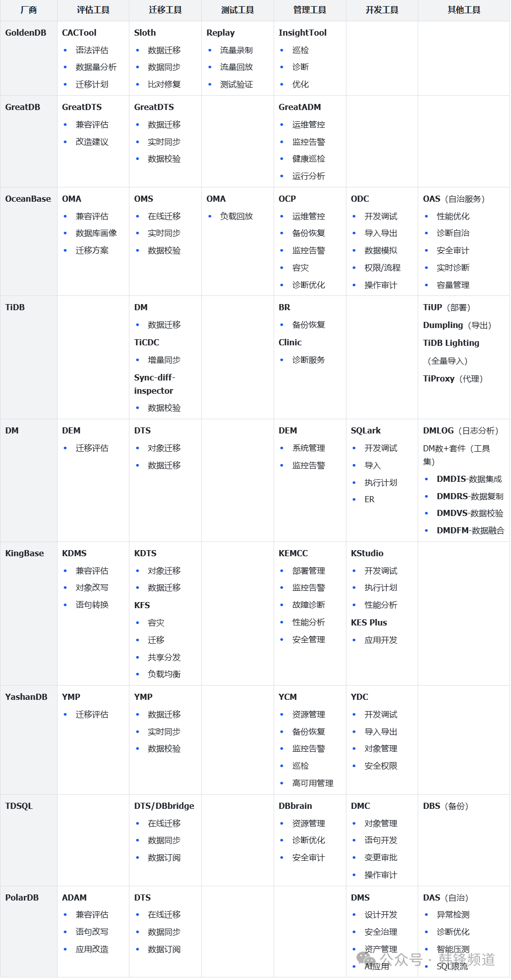
Task: Click the DMC tool name
Action: point(360,806)
